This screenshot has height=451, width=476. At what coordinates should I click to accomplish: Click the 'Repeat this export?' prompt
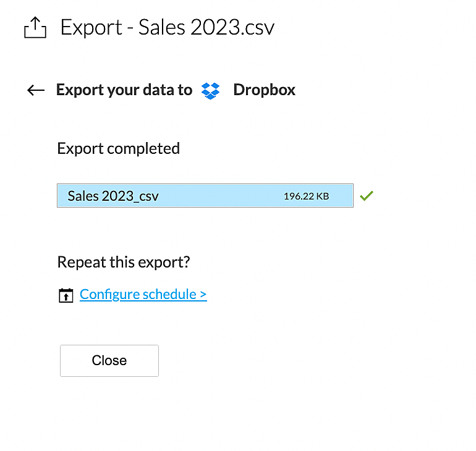pyautogui.click(x=124, y=262)
